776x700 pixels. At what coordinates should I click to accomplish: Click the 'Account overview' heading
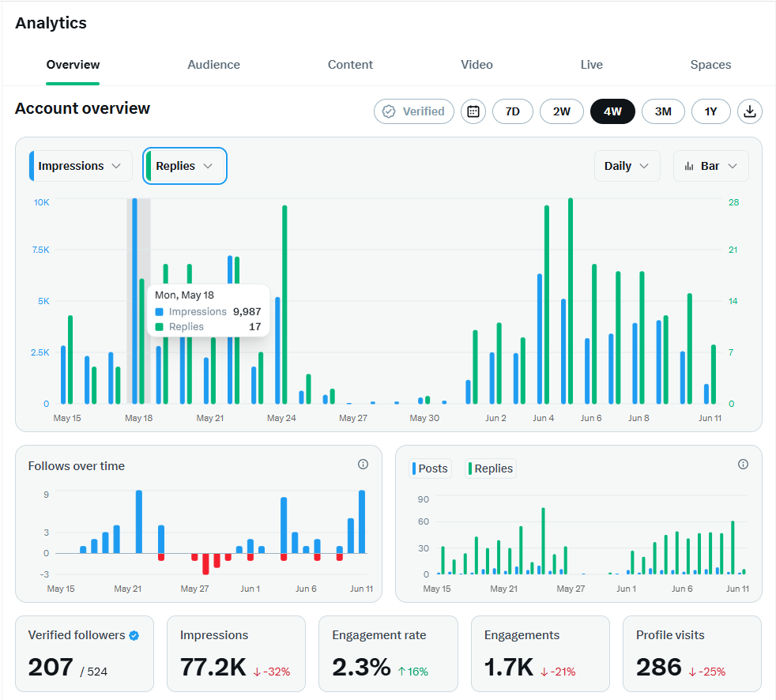[x=83, y=108]
